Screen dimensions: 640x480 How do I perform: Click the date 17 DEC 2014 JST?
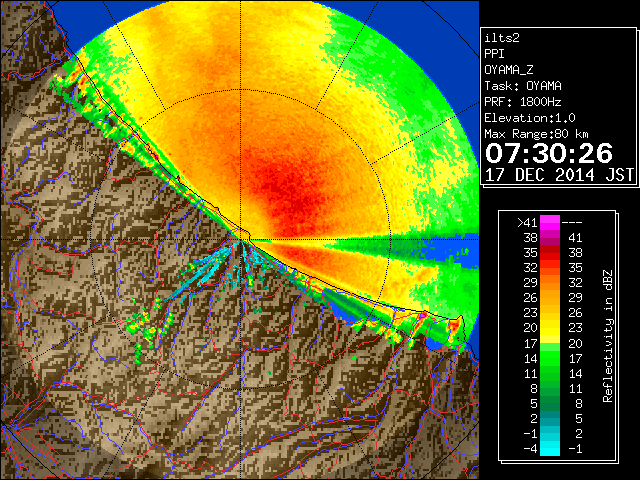point(559,175)
